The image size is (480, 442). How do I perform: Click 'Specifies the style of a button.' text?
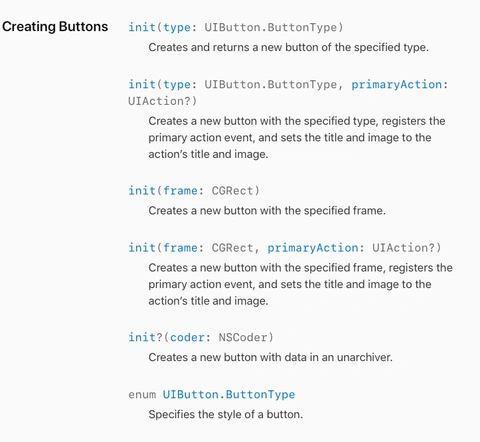(226, 414)
